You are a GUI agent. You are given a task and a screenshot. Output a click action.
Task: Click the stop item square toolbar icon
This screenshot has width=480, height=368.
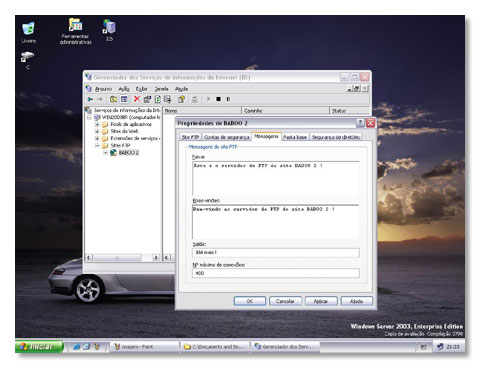point(218,99)
